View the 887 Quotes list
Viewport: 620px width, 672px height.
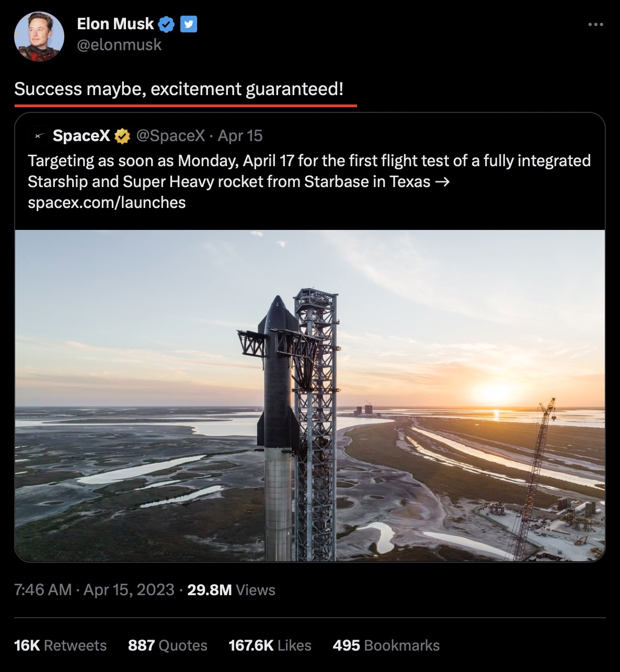167,645
